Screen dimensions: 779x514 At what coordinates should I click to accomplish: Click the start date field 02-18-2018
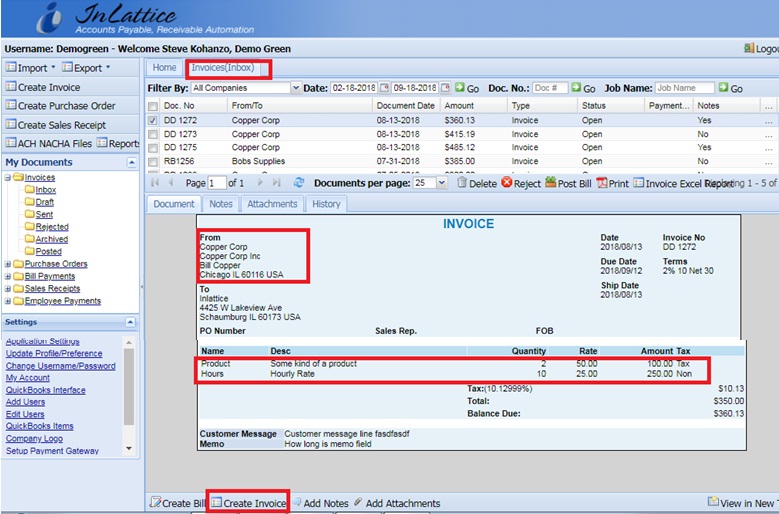tap(354, 88)
